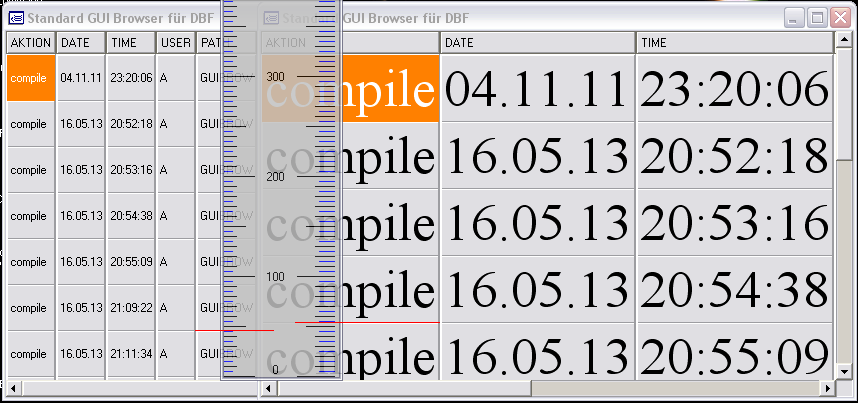858x403 pixels.
Task: Select large-font 20:52:18 time cell
Action: [x=734, y=156]
